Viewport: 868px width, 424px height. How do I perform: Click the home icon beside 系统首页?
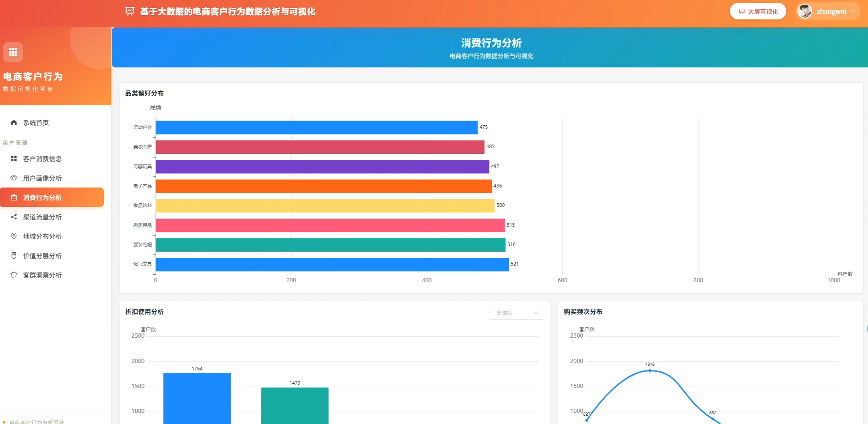14,122
